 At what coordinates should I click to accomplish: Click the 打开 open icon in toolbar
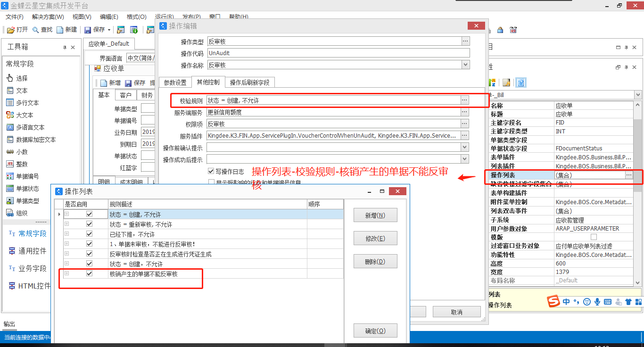(x=10, y=30)
